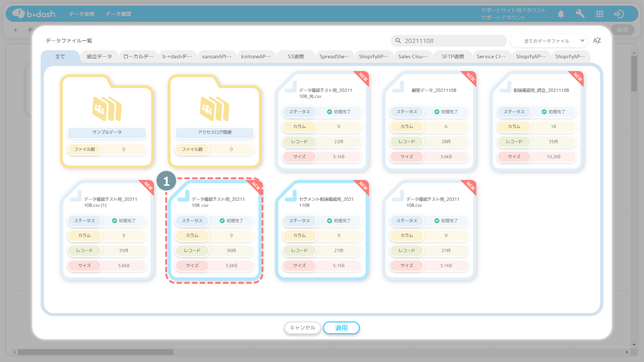The width and height of the screenshot is (644, 362).
Task: Click the column count 18
Action: coord(554,126)
